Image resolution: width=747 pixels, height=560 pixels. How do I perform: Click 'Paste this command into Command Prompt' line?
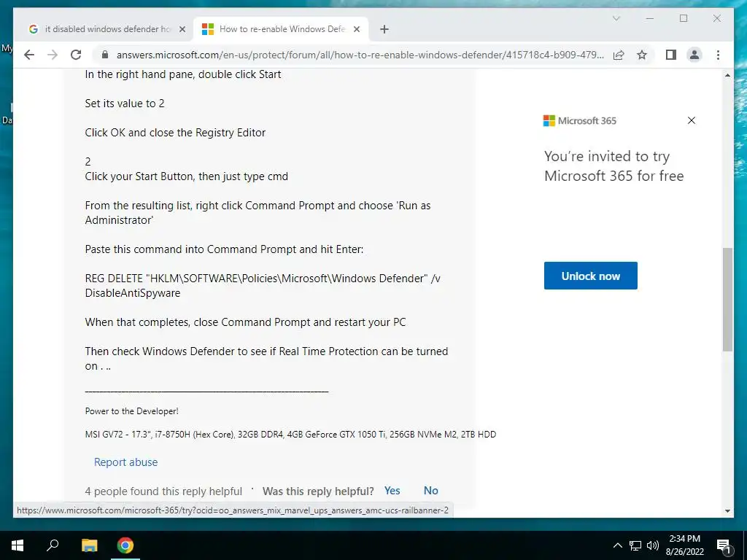224,249
